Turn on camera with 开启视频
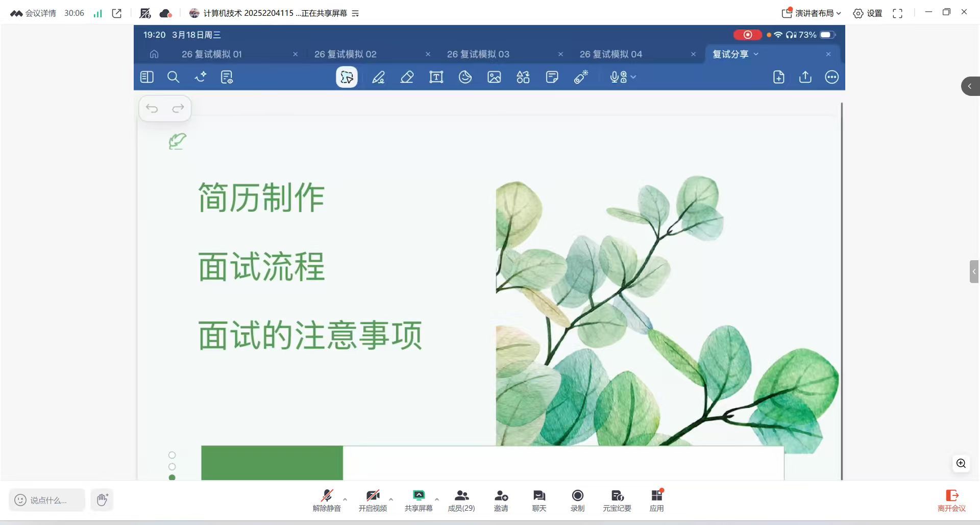Viewport: 980px width, 525px height. point(373,500)
